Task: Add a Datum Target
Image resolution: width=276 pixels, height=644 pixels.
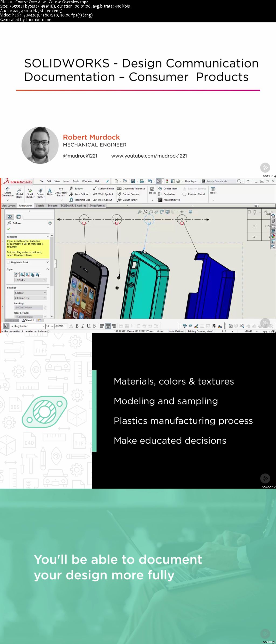Action: [127, 200]
